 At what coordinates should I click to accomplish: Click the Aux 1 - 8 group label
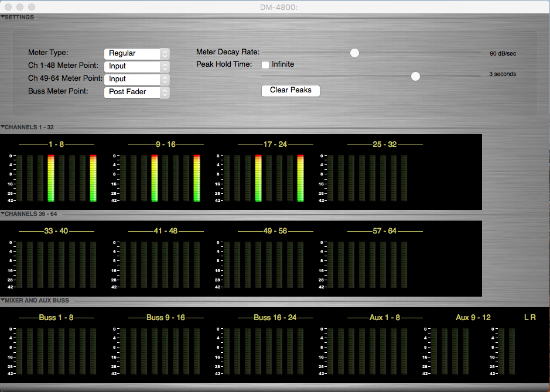(384, 317)
